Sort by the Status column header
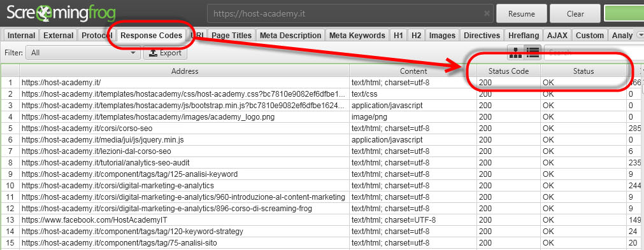The width and height of the screenshot is (644, 250). tap(583, 71)
